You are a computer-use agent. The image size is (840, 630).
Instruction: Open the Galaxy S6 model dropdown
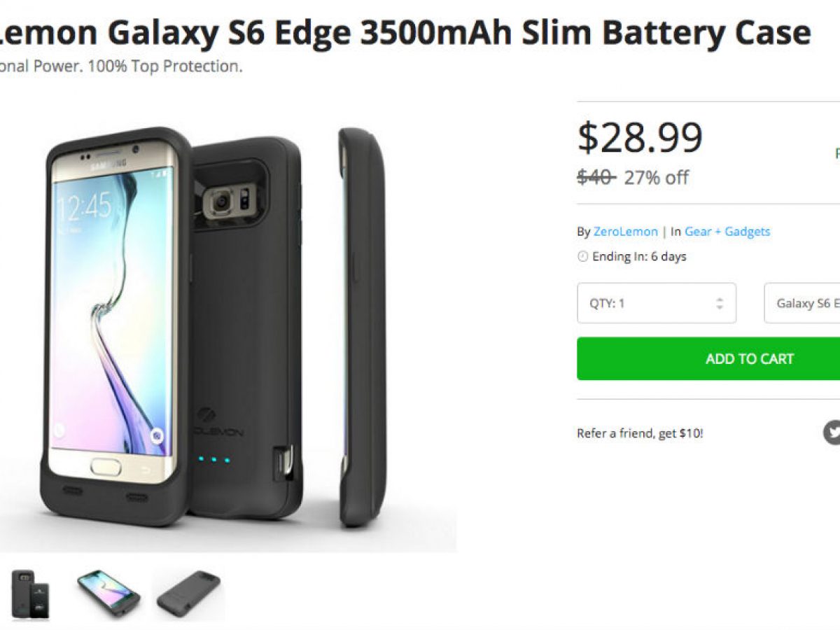pyautogui.click(x=802, y=303)
